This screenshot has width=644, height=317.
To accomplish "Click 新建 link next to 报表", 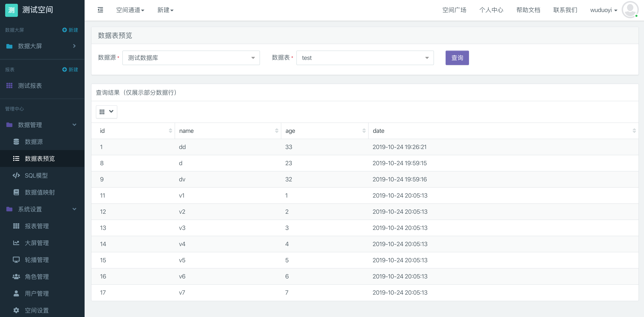I will click(73, 69).
